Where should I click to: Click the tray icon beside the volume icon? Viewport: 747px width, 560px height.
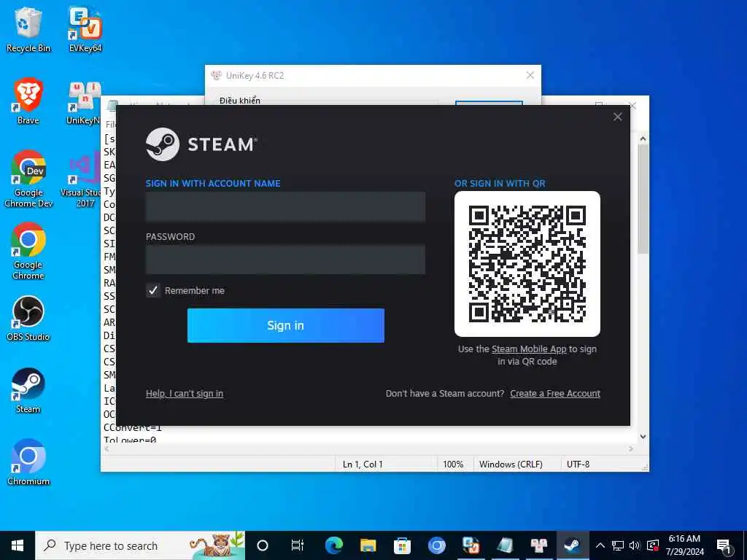(653, 545)
